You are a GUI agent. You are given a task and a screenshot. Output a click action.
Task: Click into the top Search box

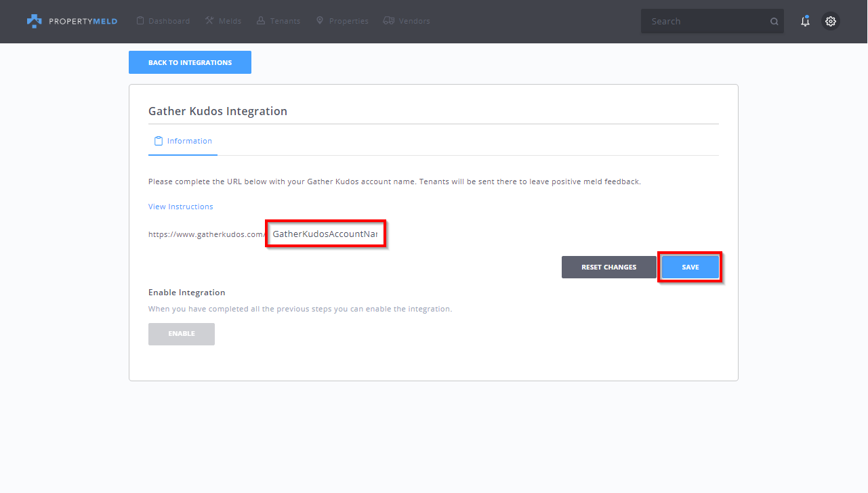click(705, 21)
